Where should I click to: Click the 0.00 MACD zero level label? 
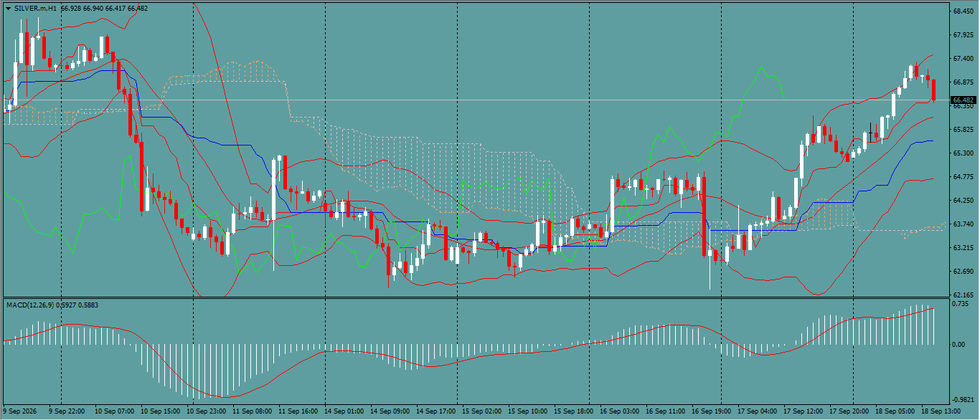[958, 344]
